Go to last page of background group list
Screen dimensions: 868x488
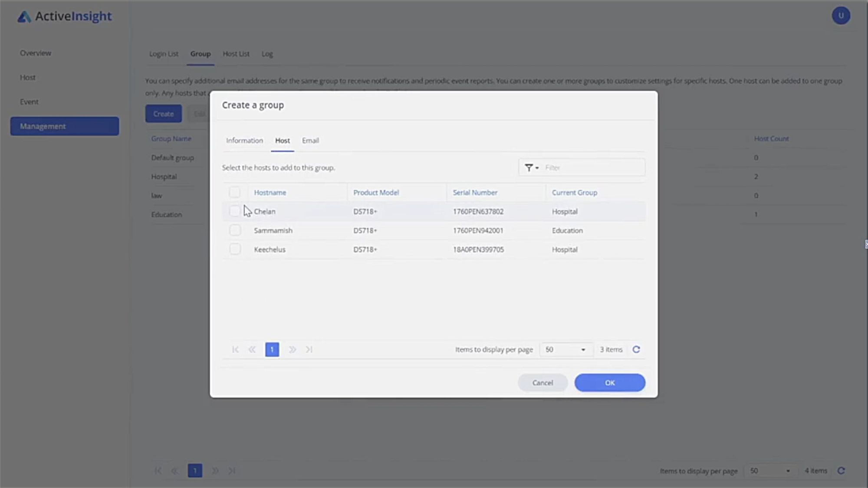pyautogui.click(x=232, y=471)
